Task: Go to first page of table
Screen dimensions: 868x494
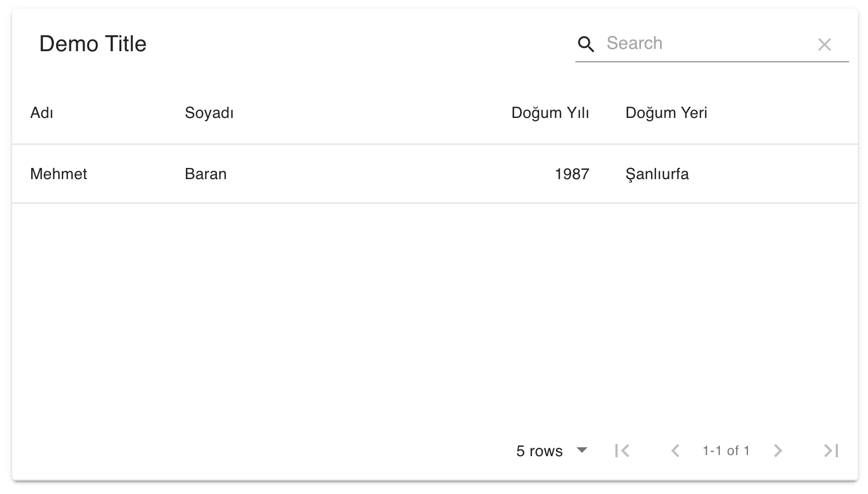Action: click(622, 451)
